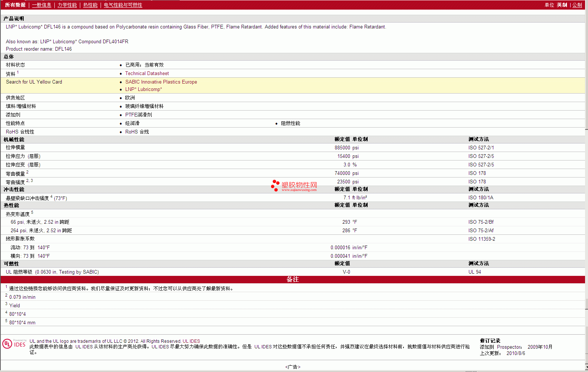
Task: Click the 80*10*4 mm footnote
Action: (22, 322)
